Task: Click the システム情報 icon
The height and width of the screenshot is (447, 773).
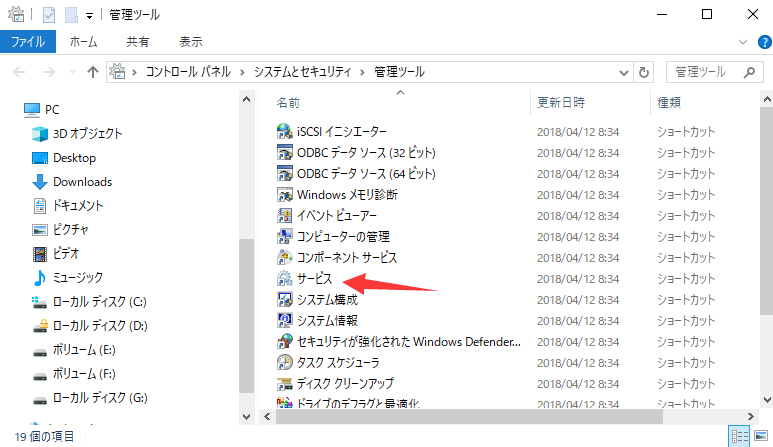Action: (284, 320)
